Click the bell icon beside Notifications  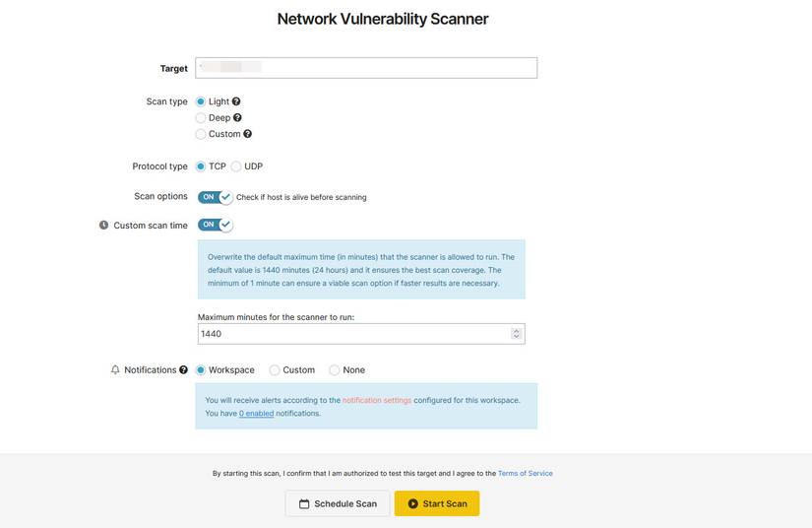click(115, 370)
